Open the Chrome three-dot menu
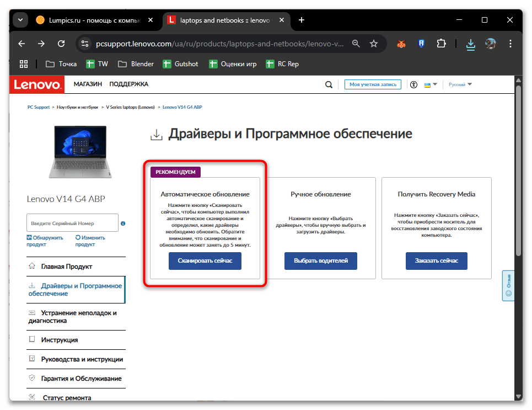The height and width of the screenshot is (410, 532). pyautogui.click(x=510, y=44)
